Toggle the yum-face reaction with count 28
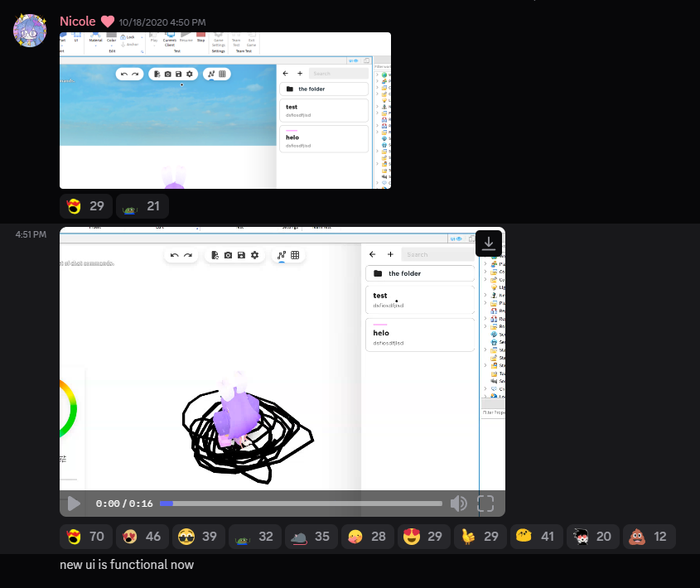The height and width of the screenshot is (588, 700). [368, 537]
